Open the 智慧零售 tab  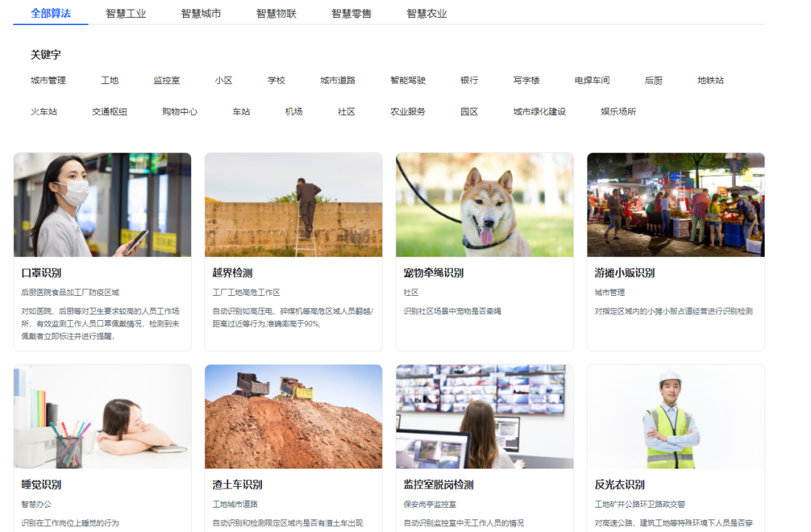351,13
